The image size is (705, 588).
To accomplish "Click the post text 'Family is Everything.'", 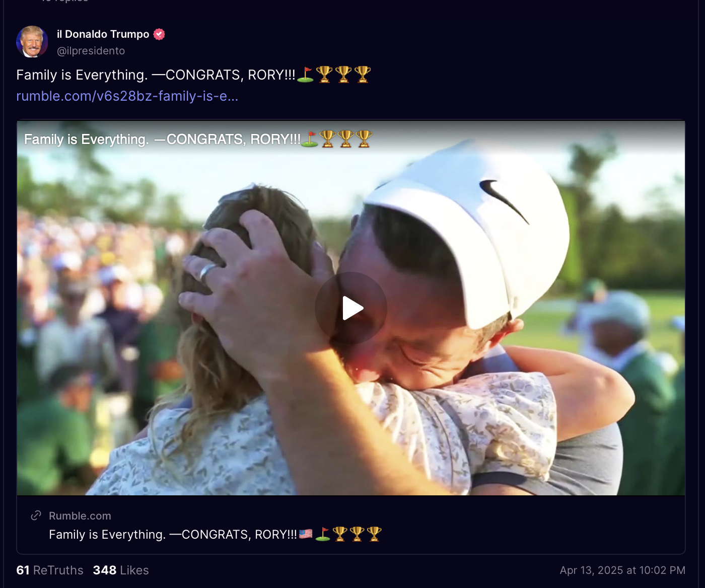I will [82, 75].
